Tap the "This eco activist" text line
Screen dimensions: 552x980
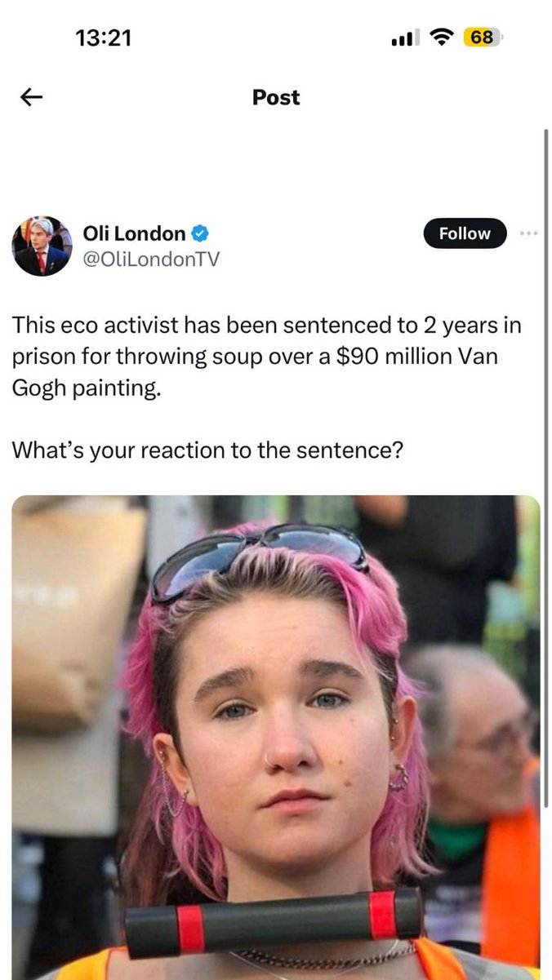[x=265, y=326]
